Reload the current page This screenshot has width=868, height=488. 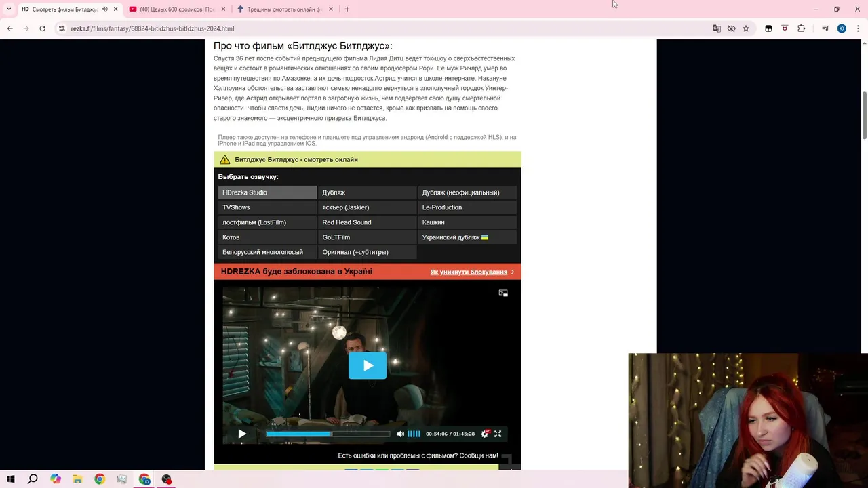[42, 28]
